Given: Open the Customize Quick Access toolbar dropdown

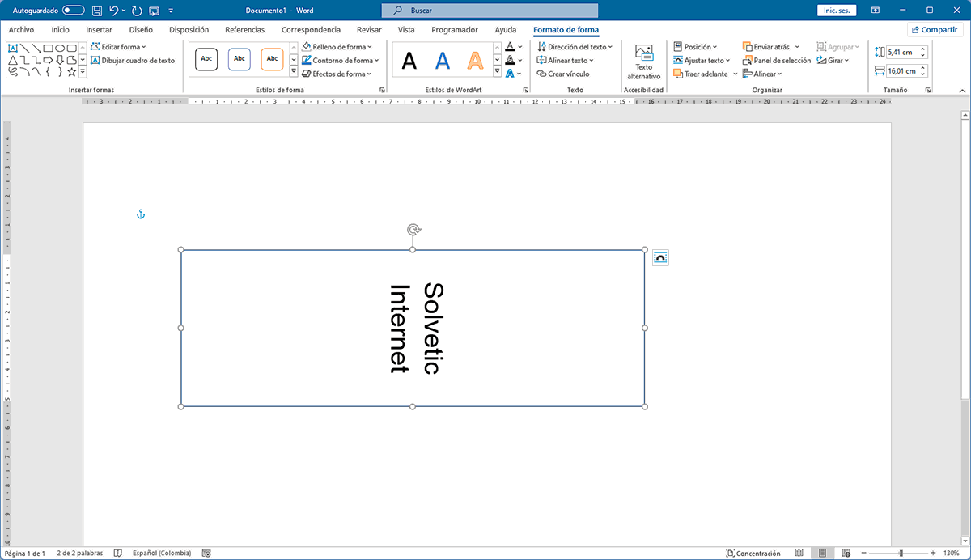Looking at the screenshot, I should pyautogui.click(x=171, y=11).
